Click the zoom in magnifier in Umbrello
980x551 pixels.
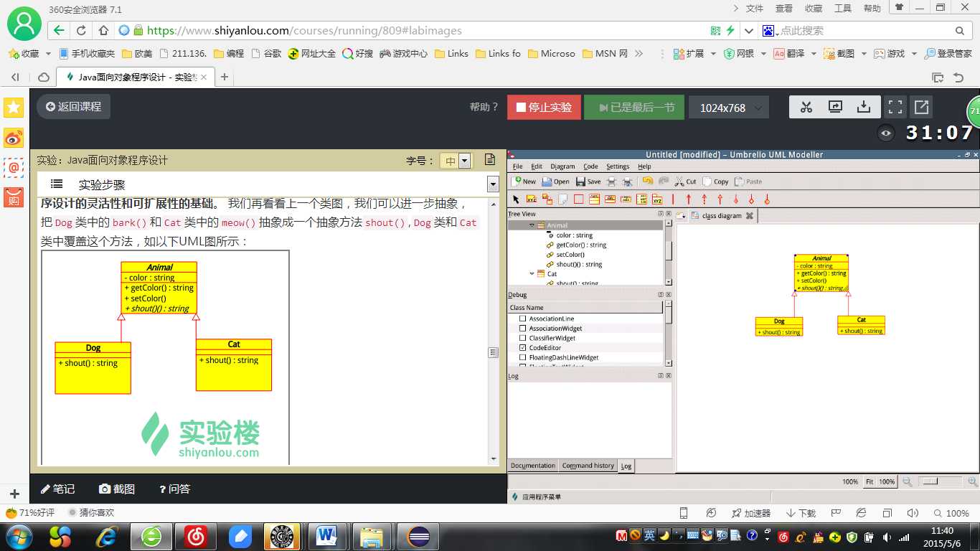pyautogui.click(x=973, y=481)
